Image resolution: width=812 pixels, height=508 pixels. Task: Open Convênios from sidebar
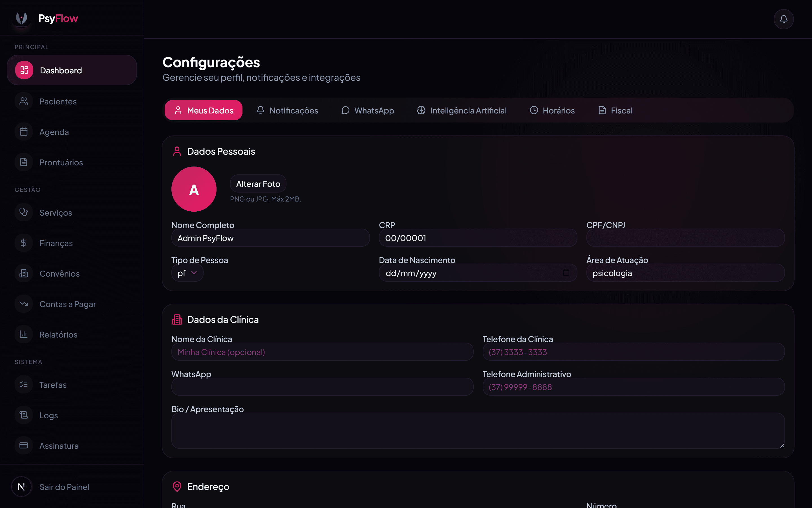72,273
